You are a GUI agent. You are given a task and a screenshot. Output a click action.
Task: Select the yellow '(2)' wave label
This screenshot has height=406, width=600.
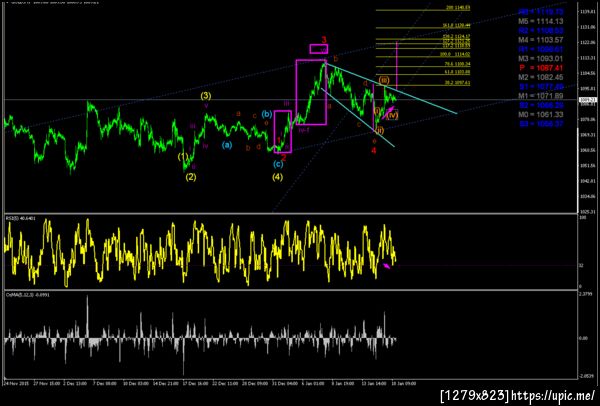[x=191, y=177]
